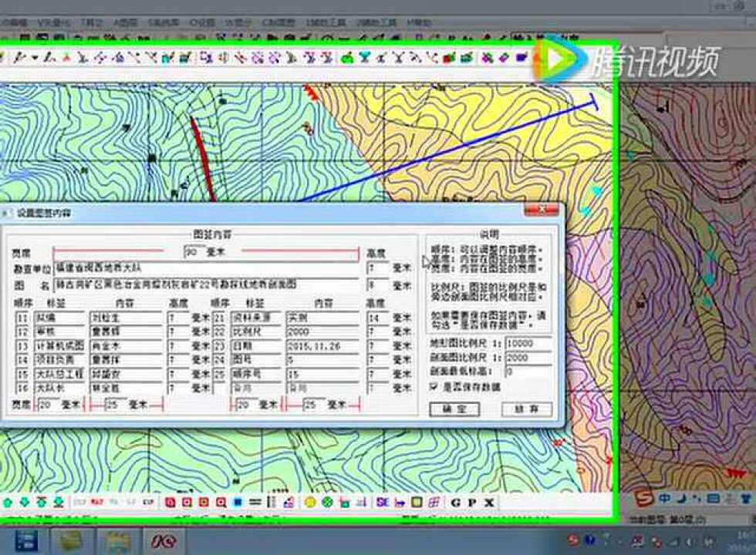The width and height of the screenshot is (756, 555).
Task: Click the 地形图比例尺 field showing 10000
Action: (x=528, y=344)
